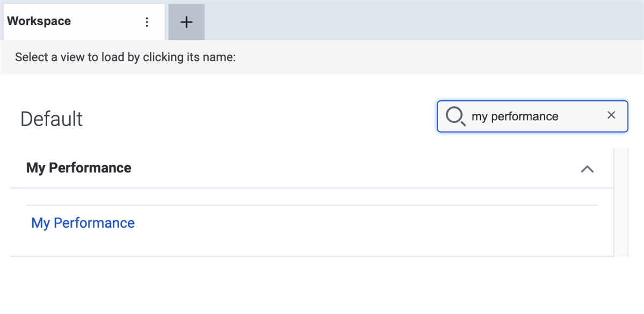The width and height of the screenshot is (644, 314).
Task: Click blank area between Default heading and search box
Action: [x=258, y=119]
